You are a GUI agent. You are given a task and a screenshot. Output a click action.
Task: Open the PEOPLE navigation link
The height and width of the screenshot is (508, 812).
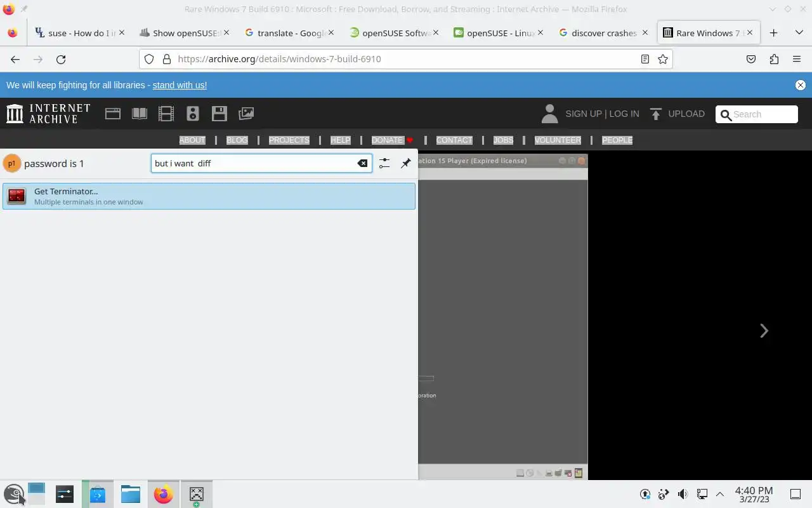pos(617,140)
